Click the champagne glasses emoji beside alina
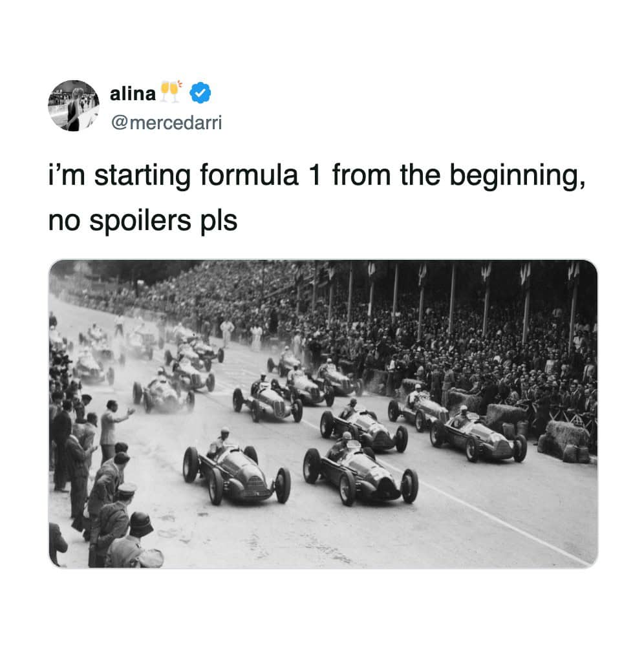This screenshot has height=645, width=644. 171,91
